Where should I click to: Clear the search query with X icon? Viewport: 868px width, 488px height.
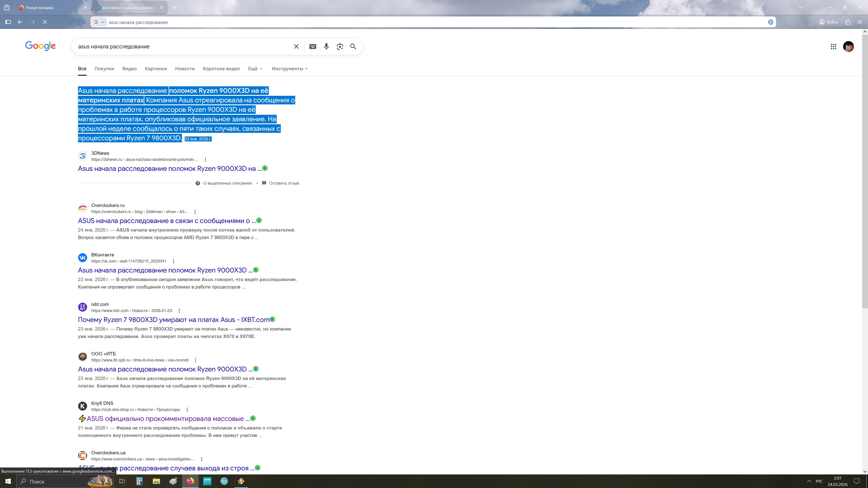296,47
